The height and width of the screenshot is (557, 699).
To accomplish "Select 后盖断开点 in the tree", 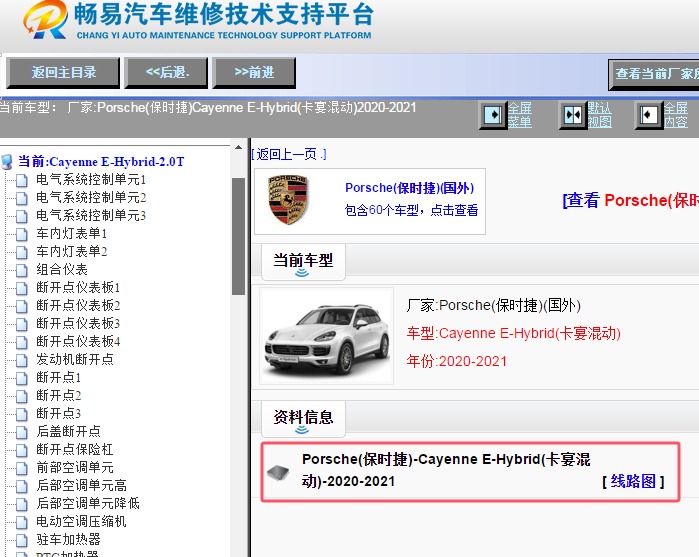I will tap(68, 431).
